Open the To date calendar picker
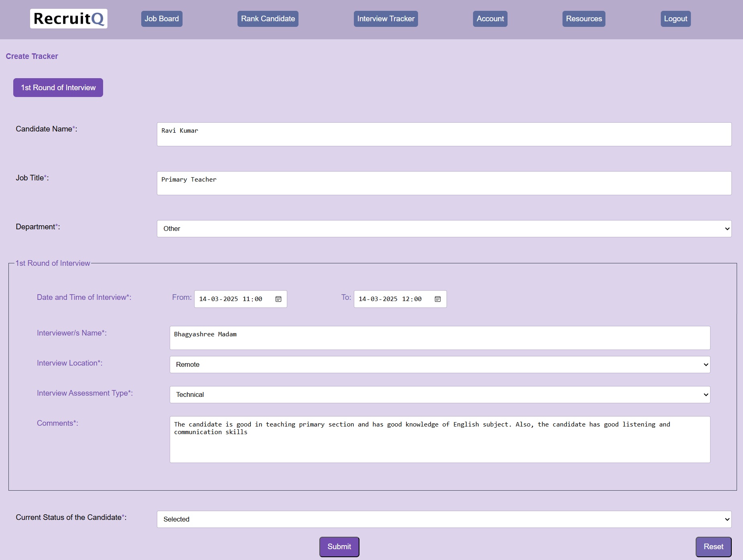 (438, 299)
